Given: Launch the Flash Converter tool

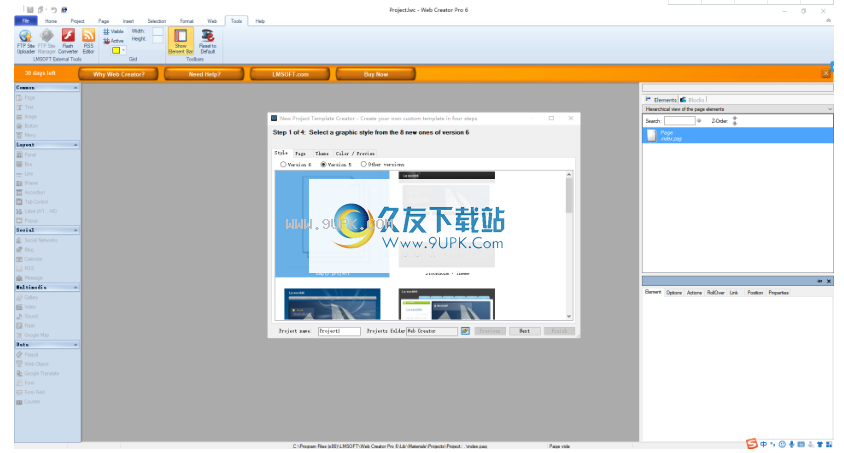Looking at the screenshot, I should 68,41.
